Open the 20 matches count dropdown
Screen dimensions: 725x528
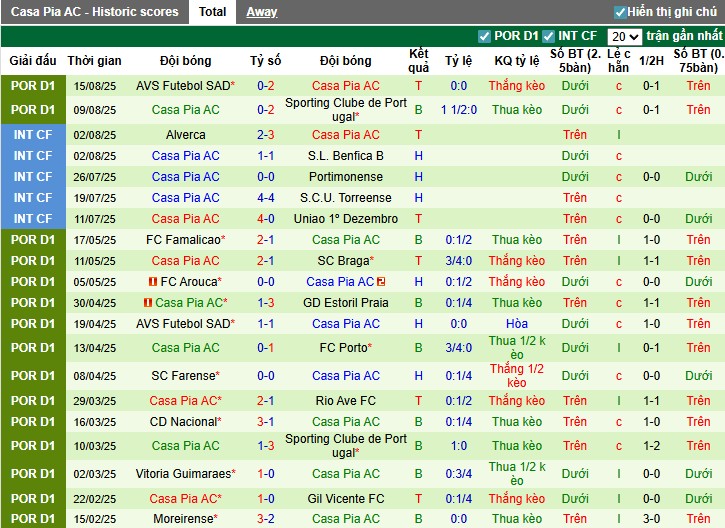[x=625, y=36]
